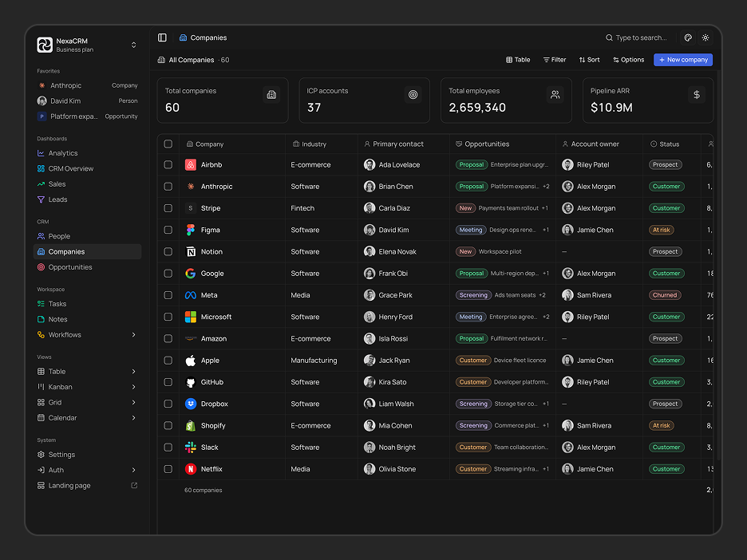Click the Apple logo icon
The width and height of the screenshot is (747, 560).
(191, 361)
